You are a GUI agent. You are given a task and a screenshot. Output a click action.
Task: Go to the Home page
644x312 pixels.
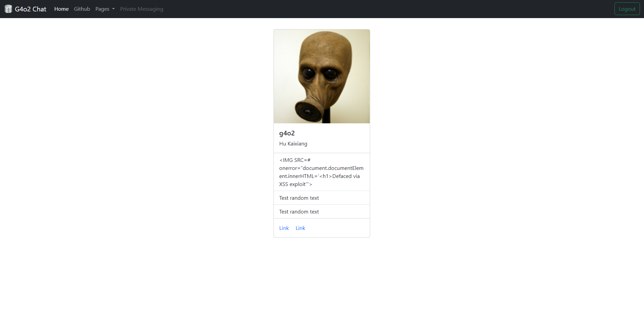(61, 9)
